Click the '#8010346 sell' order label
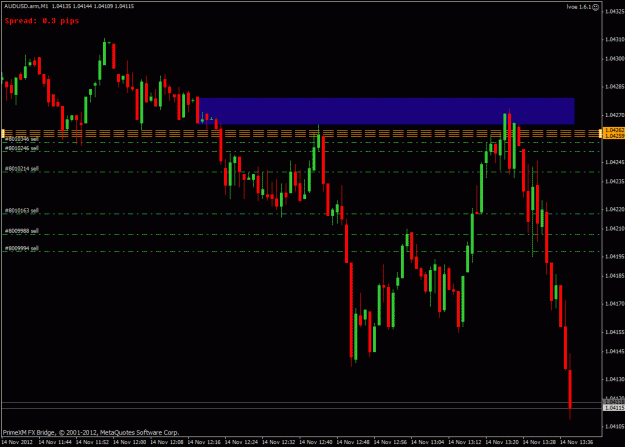625x447 pixels. (22, 139)
